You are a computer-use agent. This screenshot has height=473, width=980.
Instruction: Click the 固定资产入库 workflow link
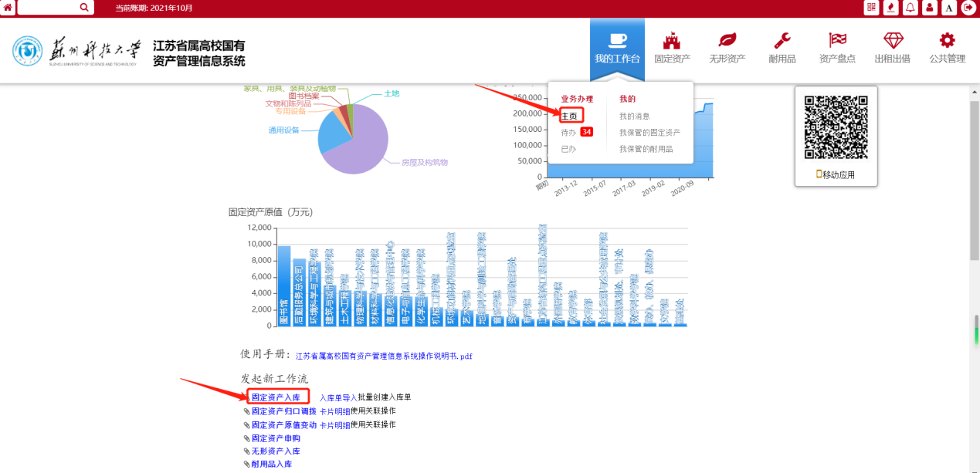click(x=276, y=397)
